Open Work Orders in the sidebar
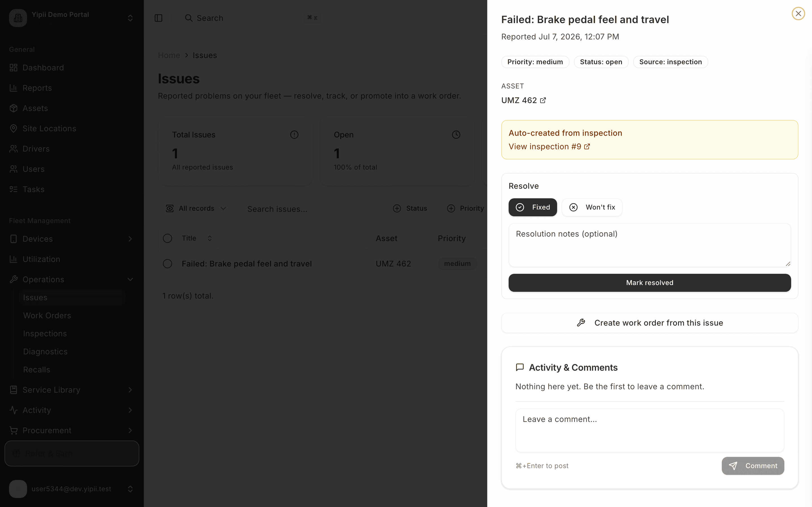 pos(47,315)
